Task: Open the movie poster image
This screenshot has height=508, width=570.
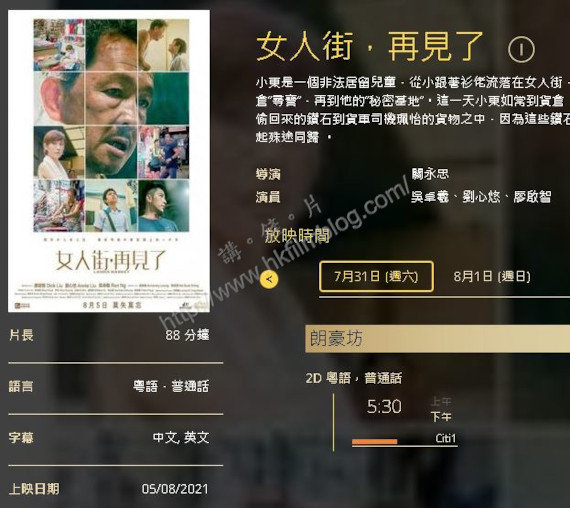Action: point(109,161)
